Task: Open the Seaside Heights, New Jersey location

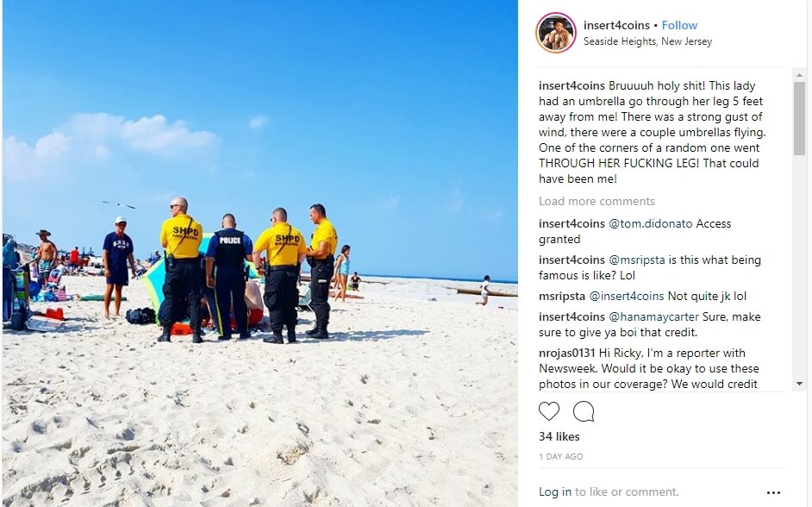Action: click(648, 41)
